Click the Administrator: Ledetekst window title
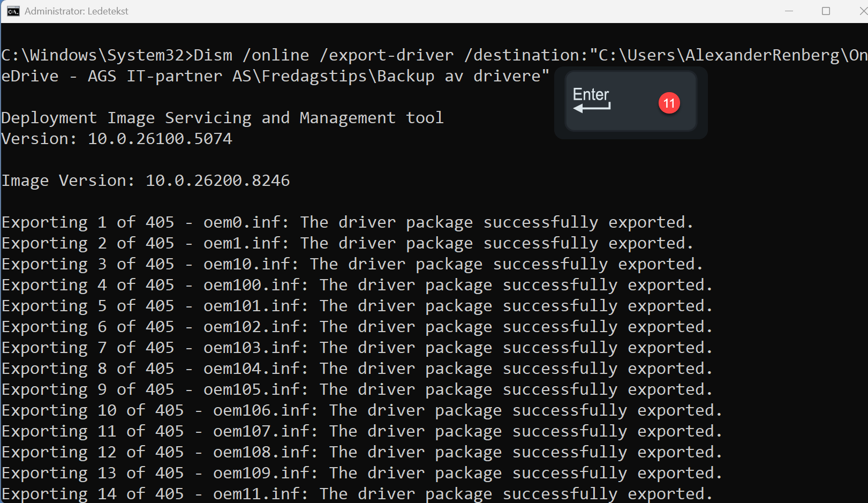 pos(77,11)
